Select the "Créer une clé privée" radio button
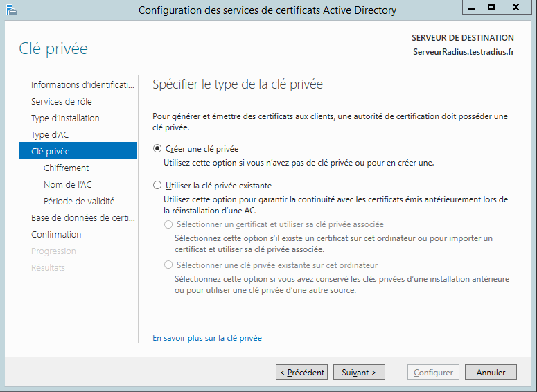The image size is (537, 392). [x=157, y=149]
